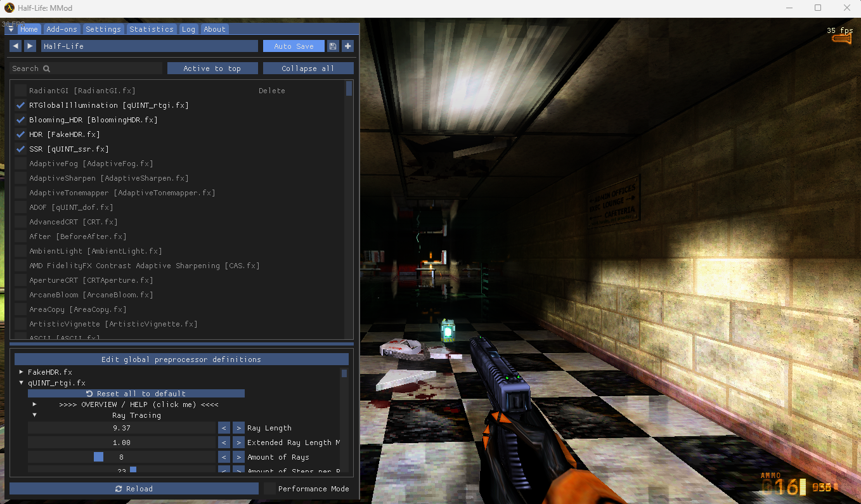
Task: Open the ReShade overlay menu arrow beside Home
Action: [11, 29]
